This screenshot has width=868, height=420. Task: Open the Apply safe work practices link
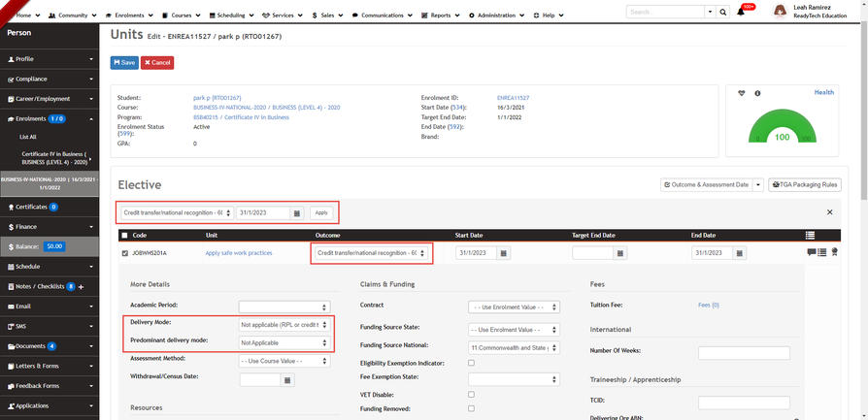tap(238, 253)
